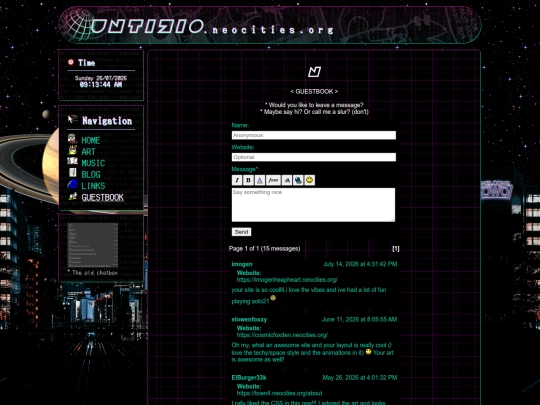
Task: Toggle bold formatting in the message toolbar
Action: tap(248, 180)
